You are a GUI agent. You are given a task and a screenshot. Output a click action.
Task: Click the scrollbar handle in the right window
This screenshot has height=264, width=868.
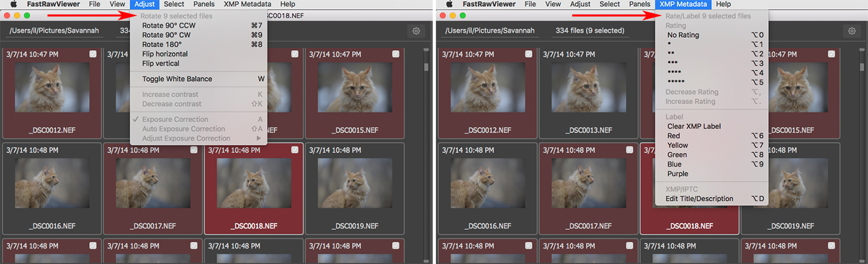tap(862, 67)
